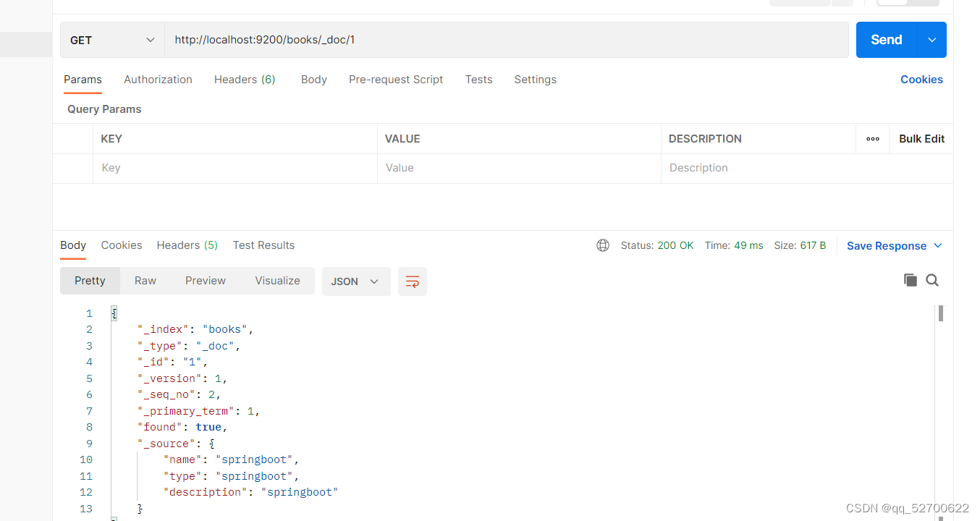The height and width of the screenshot is (521, 980).
Task: Select the Preview view mode
Action: tap(206, 281)
